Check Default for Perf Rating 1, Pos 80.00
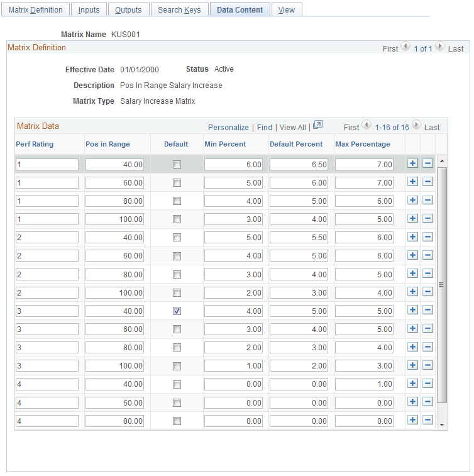This screenshot has height=476, width=474. point(177,201)
